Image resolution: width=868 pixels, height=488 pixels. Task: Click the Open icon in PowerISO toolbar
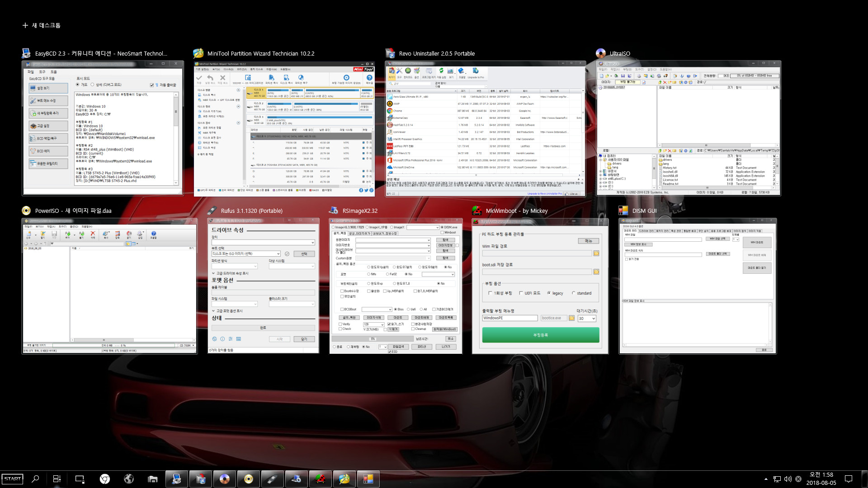(43, 234)
